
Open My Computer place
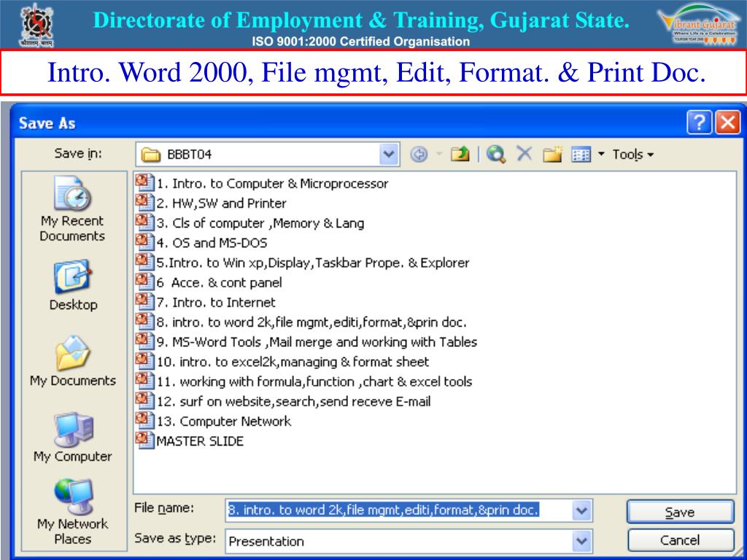click(73, 437)
